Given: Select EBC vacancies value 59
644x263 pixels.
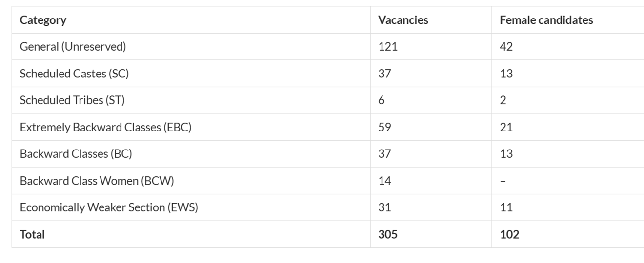Looking at the screenshot, I should (x=384, y=127).
